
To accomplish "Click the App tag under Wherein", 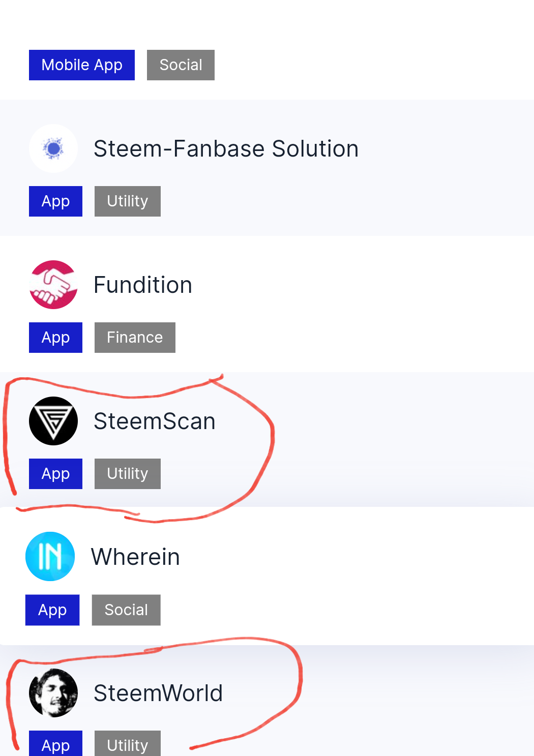I will [52, 610].
